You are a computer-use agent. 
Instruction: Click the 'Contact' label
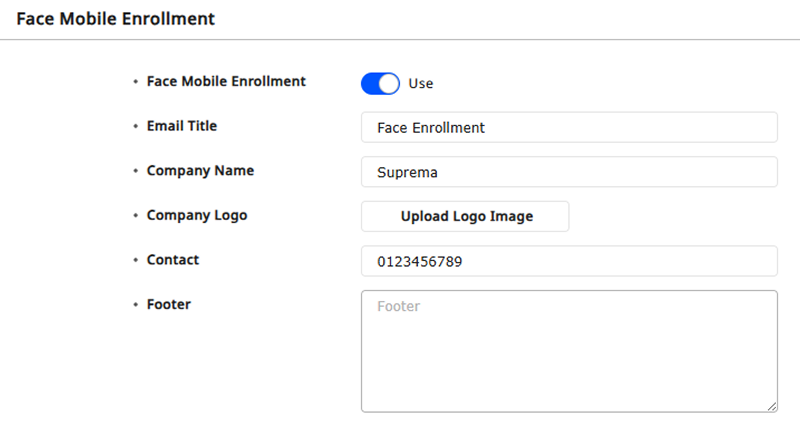[173, 260]
